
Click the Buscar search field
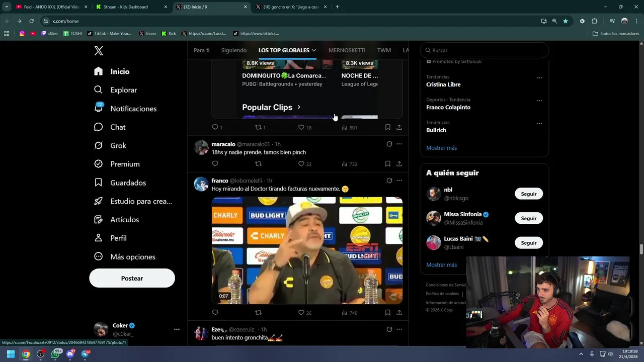(x=484, y=50)
